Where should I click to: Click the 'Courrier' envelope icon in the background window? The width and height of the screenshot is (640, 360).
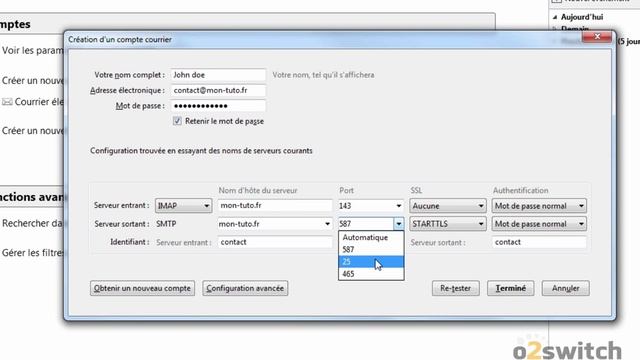click(7, 102)
